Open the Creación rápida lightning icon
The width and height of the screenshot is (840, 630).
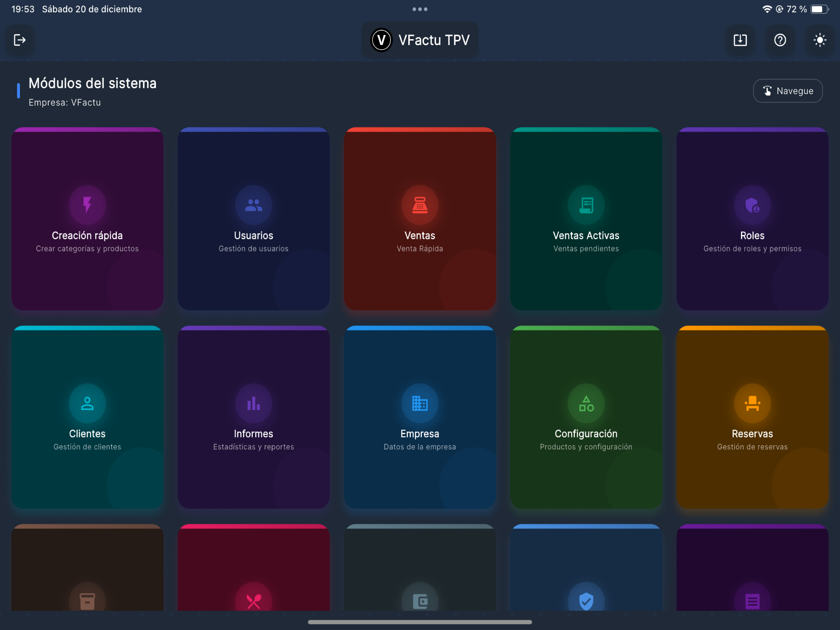pyautogui.click(x=87, y=205)
